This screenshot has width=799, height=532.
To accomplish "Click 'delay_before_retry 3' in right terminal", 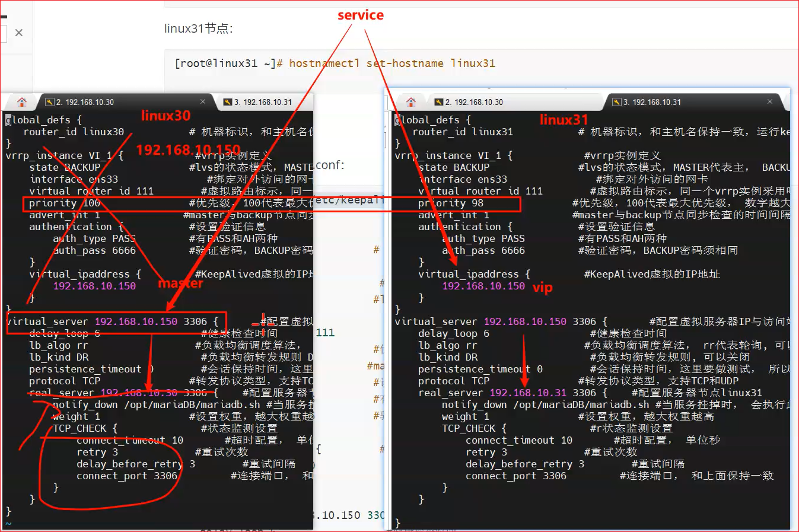I will tap(525, 464).
